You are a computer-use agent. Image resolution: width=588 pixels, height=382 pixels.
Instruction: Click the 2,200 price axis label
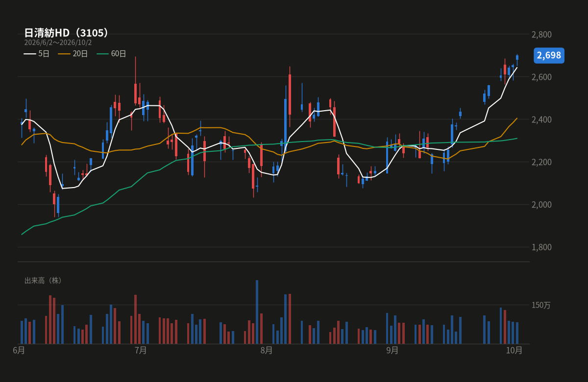pyautogui.click(x=541, y=162)
